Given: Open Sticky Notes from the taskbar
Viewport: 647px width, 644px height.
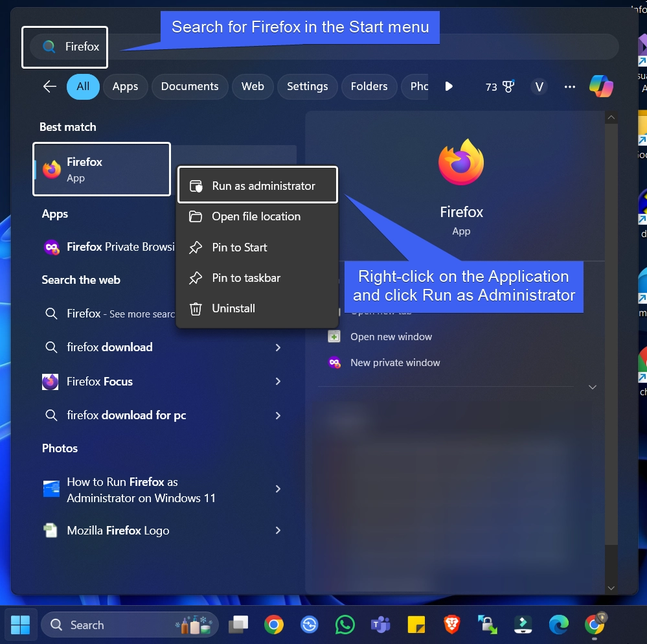Looking at the screenshot, I should tap(416, 625).
